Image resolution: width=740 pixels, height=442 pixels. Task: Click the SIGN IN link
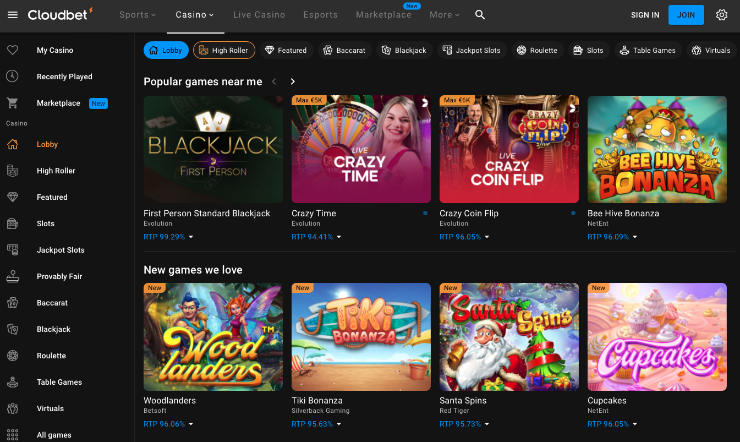pyautogui.click(x=645, y=15)
